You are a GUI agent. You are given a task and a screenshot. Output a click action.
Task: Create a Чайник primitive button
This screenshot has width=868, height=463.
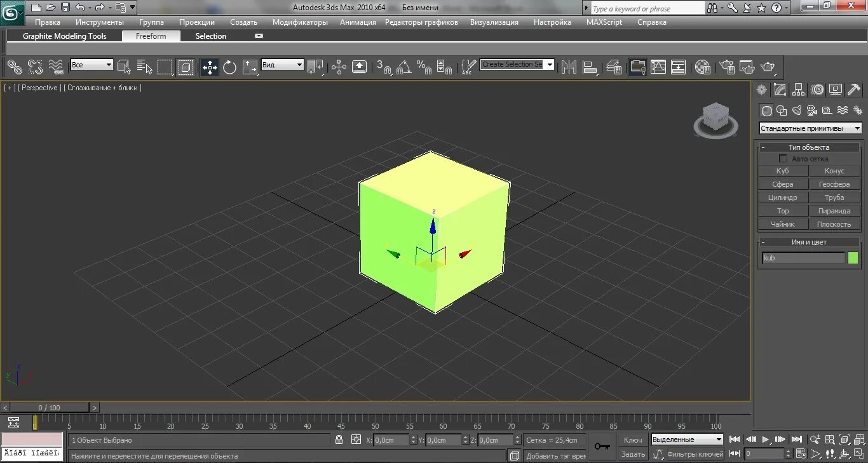click(783, 224)
